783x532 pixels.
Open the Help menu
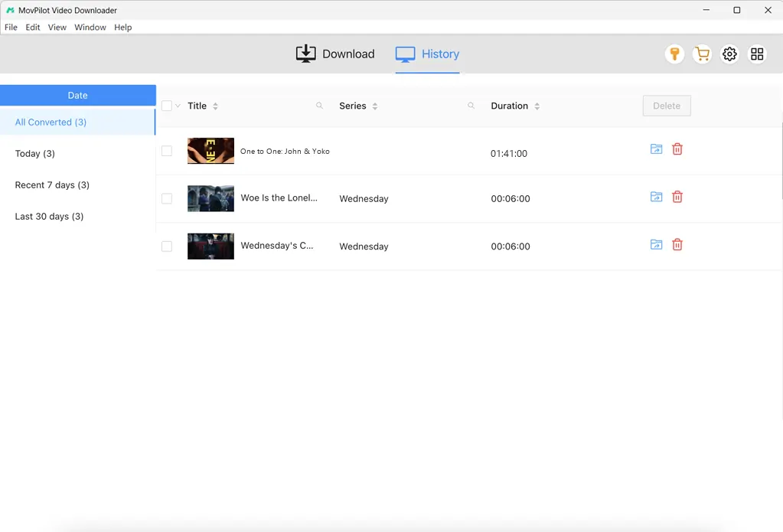click(x=122, y=27)
